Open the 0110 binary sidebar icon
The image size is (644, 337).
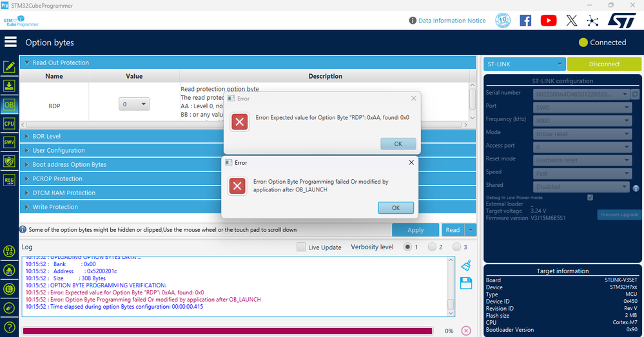(9, 251)
